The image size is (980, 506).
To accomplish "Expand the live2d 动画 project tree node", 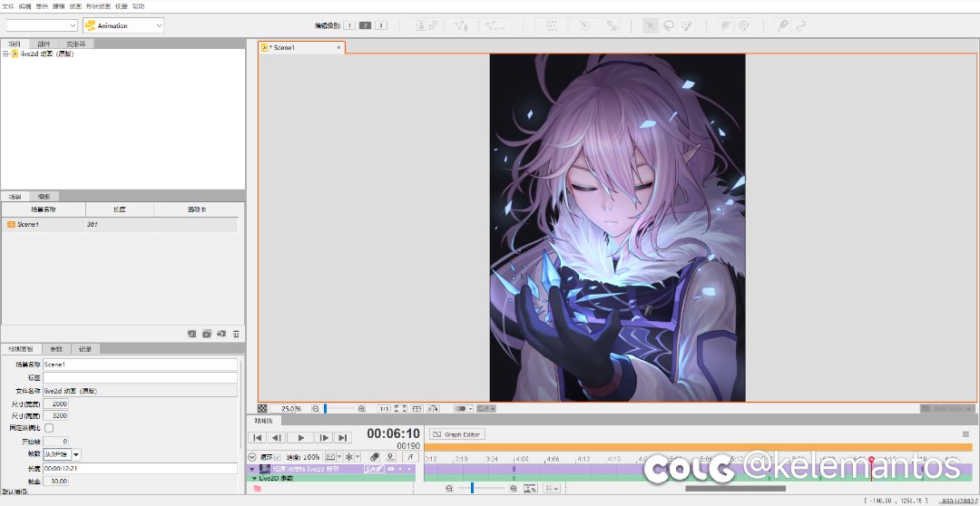I will click(5, 54).
